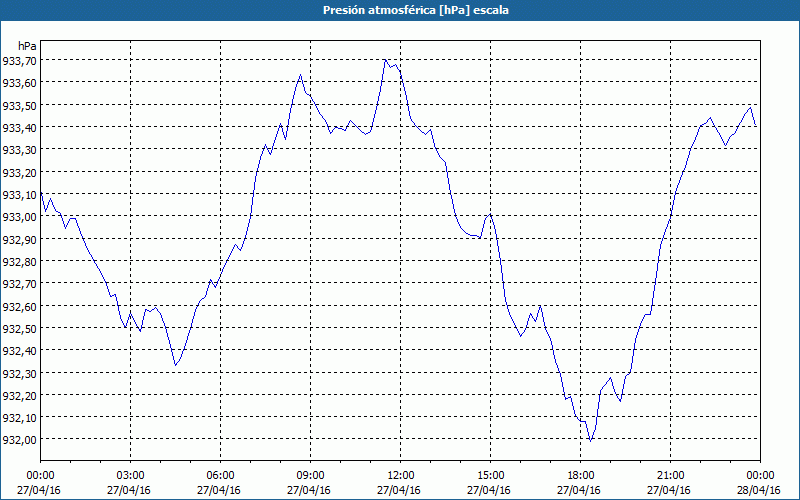Pick the 933,20 axis label
The image size is (800, 500).
19,172
